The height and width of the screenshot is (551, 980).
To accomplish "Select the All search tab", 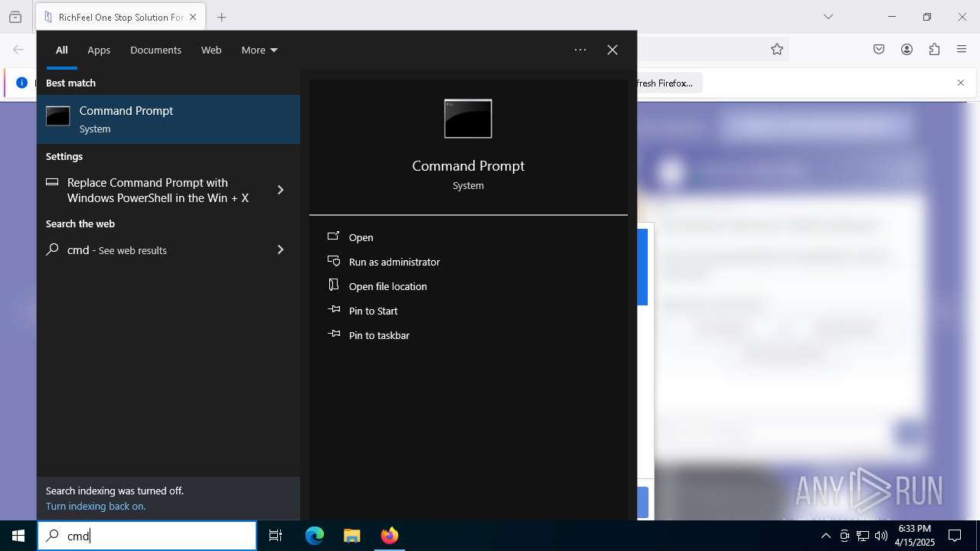I will click(62, 50).
